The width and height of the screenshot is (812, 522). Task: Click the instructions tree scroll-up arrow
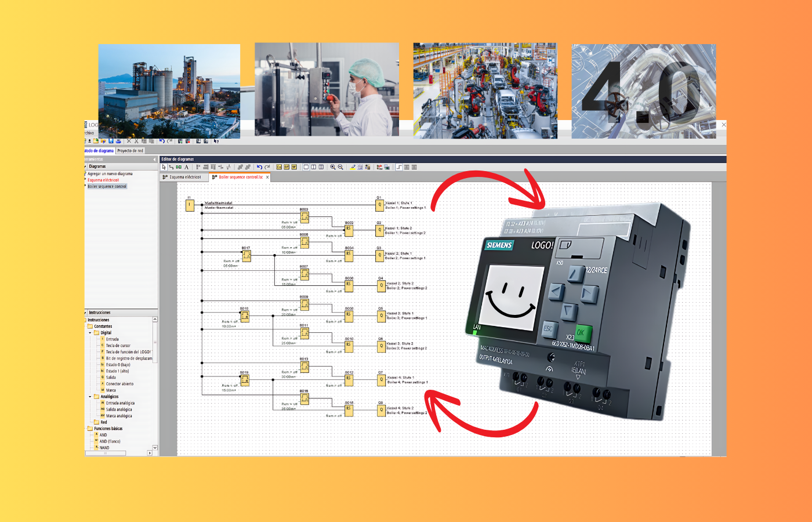tap(155, 320)
